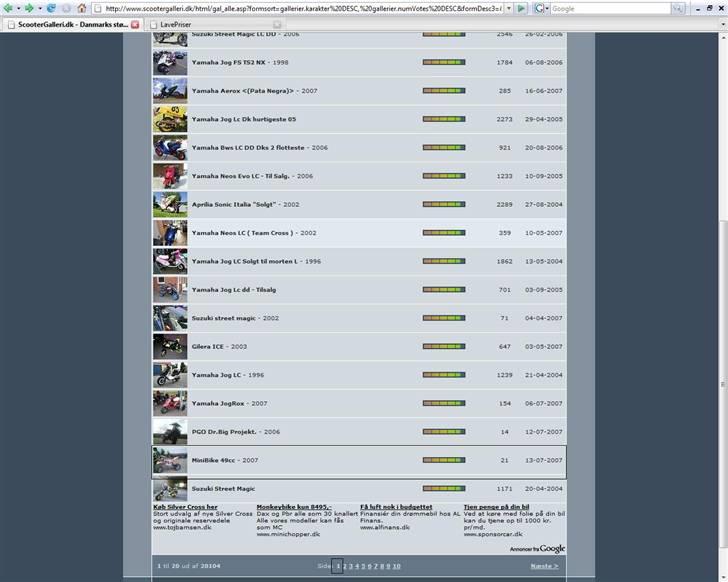Click the PGO Dr.Big Projekt. title

pos(224,432)
